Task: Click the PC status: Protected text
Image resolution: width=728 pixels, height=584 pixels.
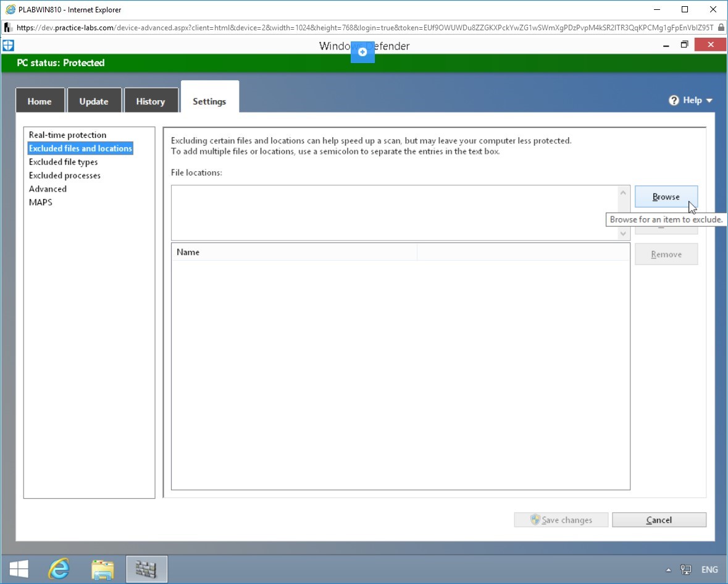Action: (61, 62)
